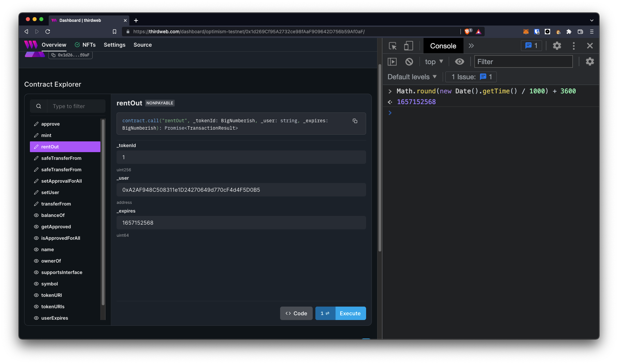618x364 pixels.
Task: Select the inspect element tool in DevTools
Action: (x=392, y=46)
